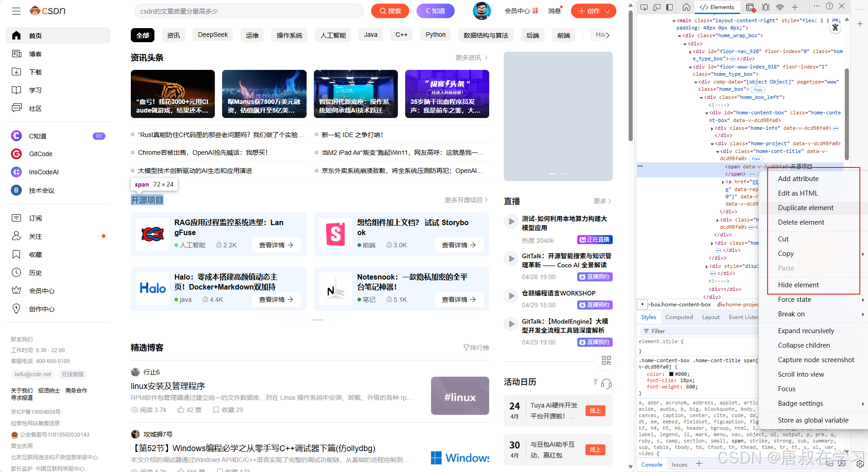Viewport: 868px width, 472px height.
Task: Switch to the Layout tab
Action: pyautogui.click(x=710, y=317)
